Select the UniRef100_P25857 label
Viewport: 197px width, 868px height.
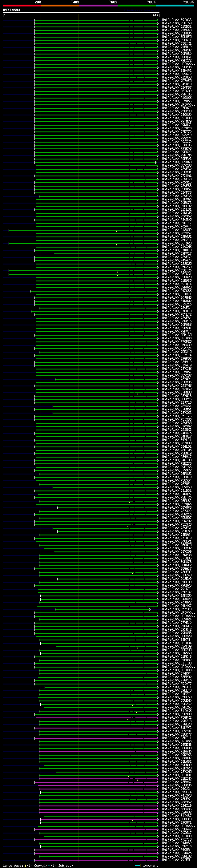click(x=176, y=372)
